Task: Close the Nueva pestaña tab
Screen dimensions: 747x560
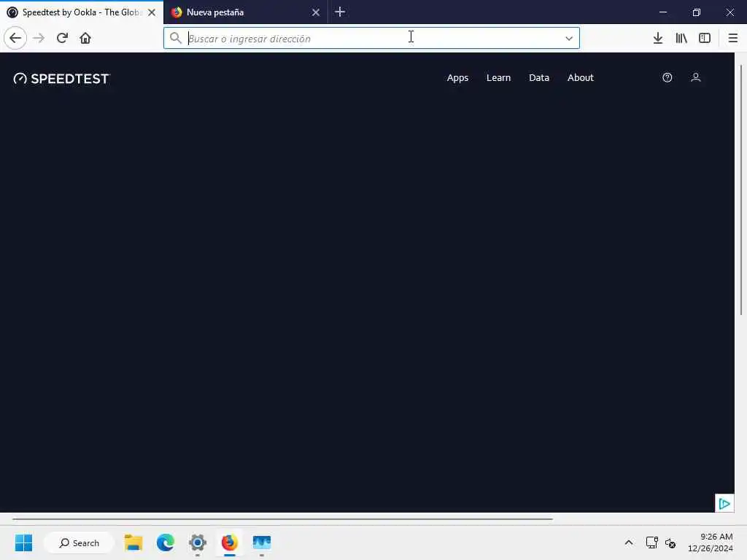Action: pos(315,12)
